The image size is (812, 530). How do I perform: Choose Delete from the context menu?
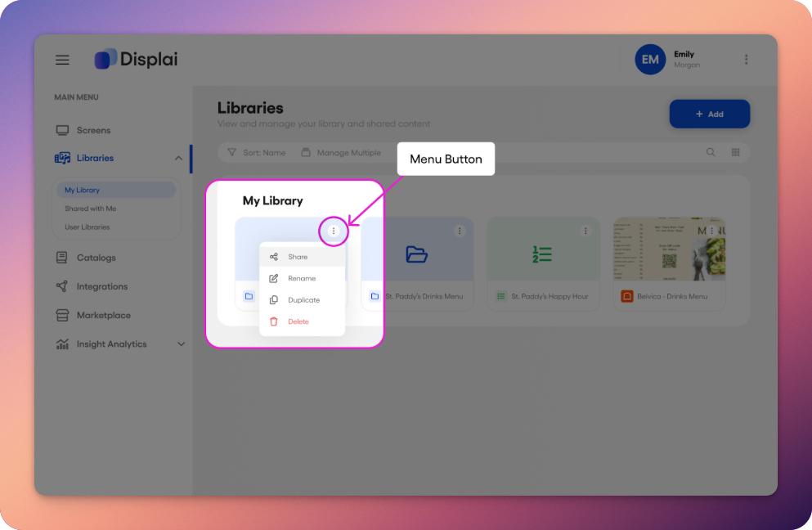click(302, 321)
